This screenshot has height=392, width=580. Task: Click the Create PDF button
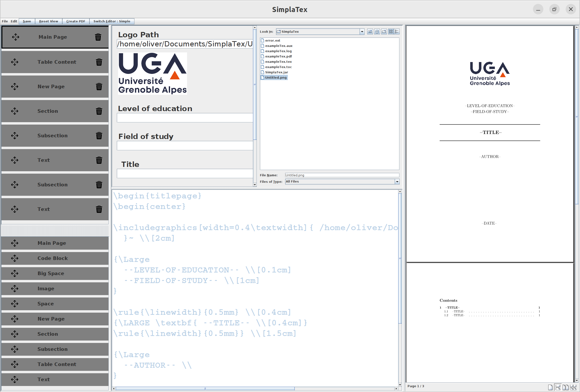point(76,21)
